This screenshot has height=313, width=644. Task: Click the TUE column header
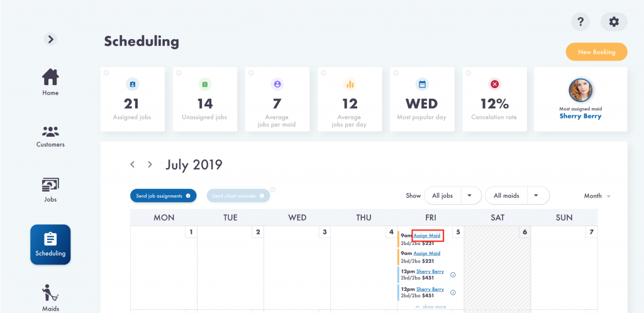(x=230, y=217)
